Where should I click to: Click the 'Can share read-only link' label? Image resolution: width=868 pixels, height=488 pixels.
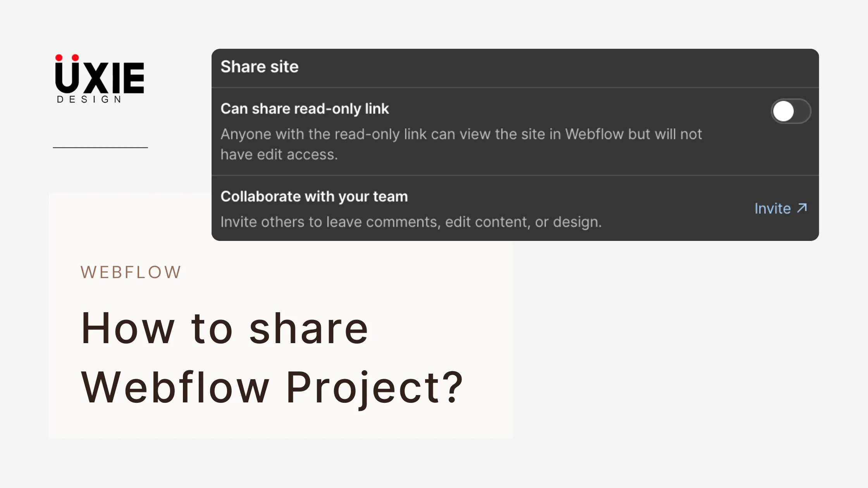[305, 109]
